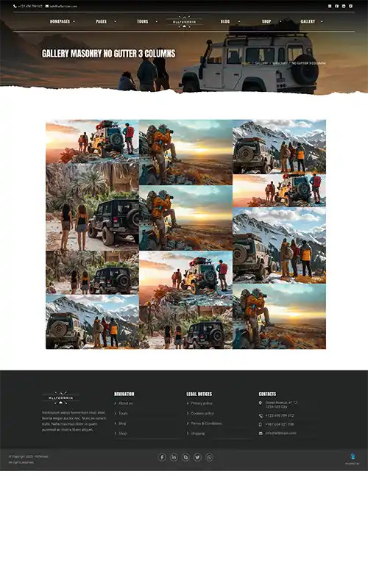Click the blue badge icon in footer corner
This screenshot has width=368, height=588.
353,456
